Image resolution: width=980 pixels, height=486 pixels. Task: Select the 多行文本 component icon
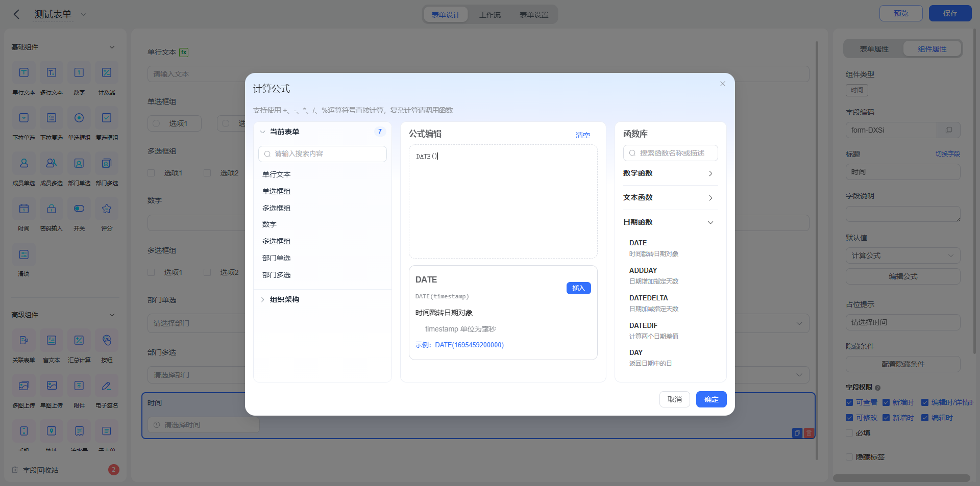coord(52,72)
